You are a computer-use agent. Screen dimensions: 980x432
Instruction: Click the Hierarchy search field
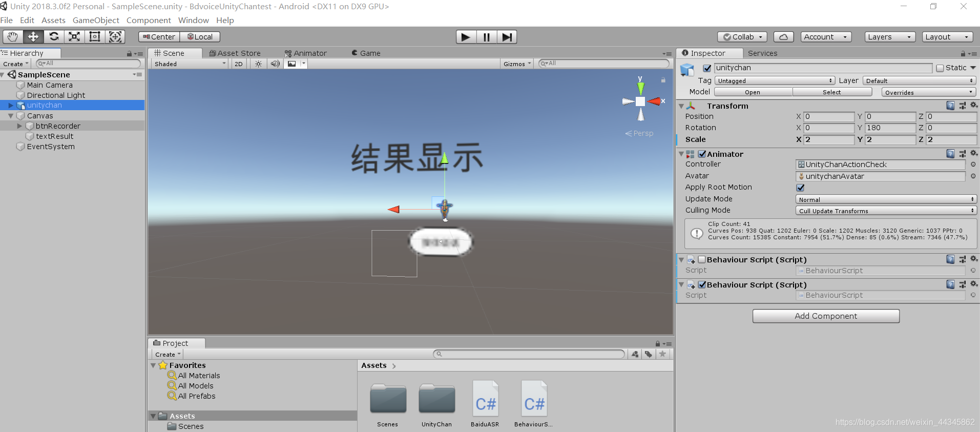coord(88,64)
